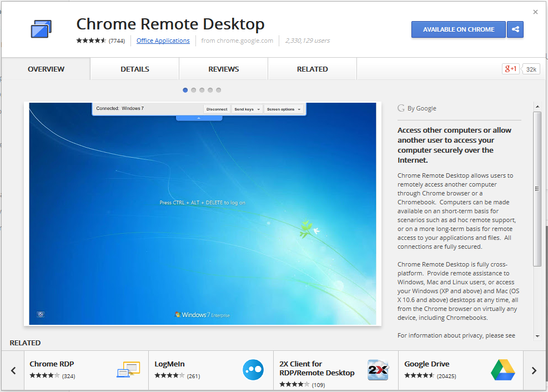548x392 pixels.
Task: Select the fourth screenshot dot
Action: [x=210, y=90]
